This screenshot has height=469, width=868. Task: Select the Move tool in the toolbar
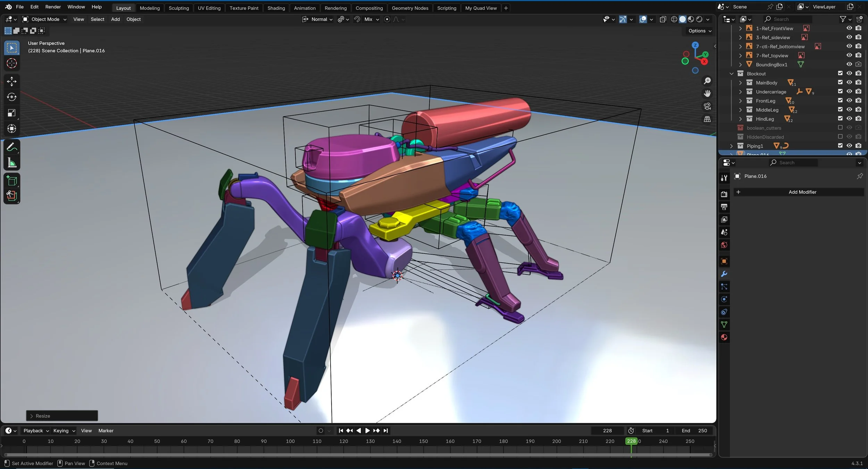(x=11, y=81)
